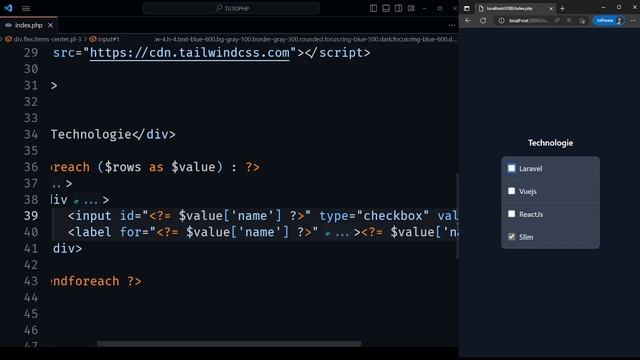The width and height of the screenshot is (640, 360).
Task: Click the Slim label
Action: pos(526,237)
